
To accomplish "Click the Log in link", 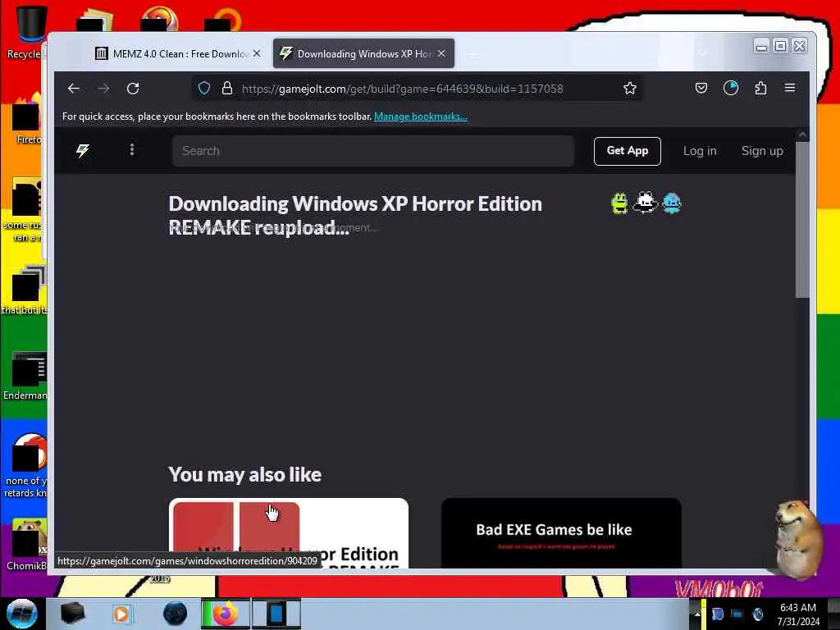I will [x=700, y=151].
